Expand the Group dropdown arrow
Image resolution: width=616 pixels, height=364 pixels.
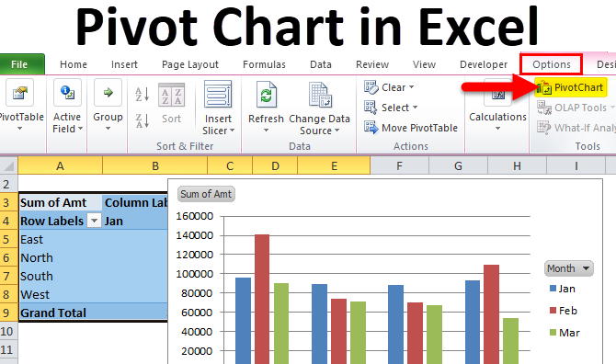[108, 129]
